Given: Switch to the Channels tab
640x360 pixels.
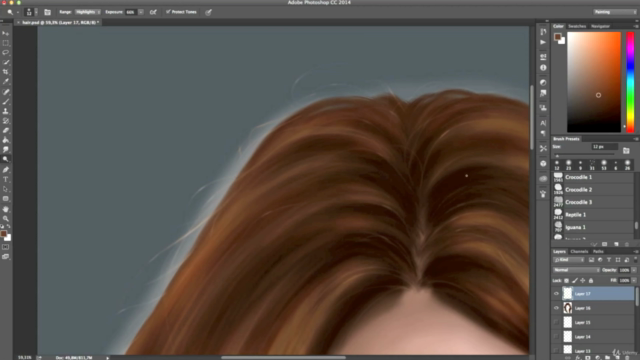Looking at the screenshot, I should [x=579, y=251].
